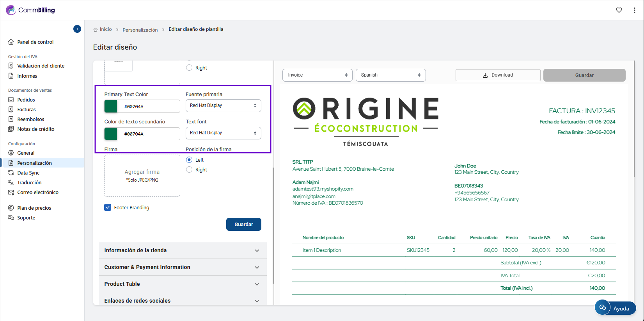Image resolution: width=644 pixels, height=321 pixels.
Task: Open Facturas in the sidebar
Action: click(26, 109)
